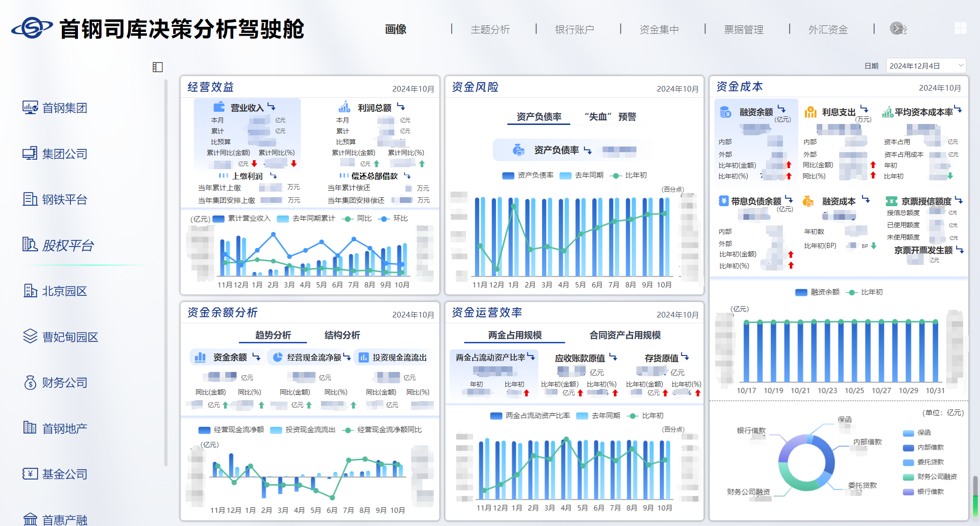Click the donut chart in 资金成本 panel
This screenshot has height=526, width=980.
point(806,463)
